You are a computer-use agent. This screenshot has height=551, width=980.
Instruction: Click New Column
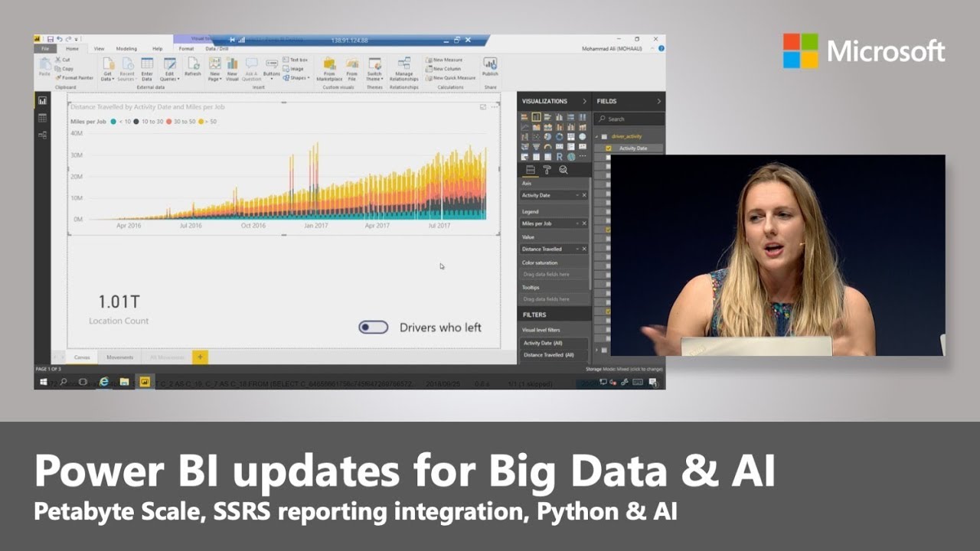443,69
